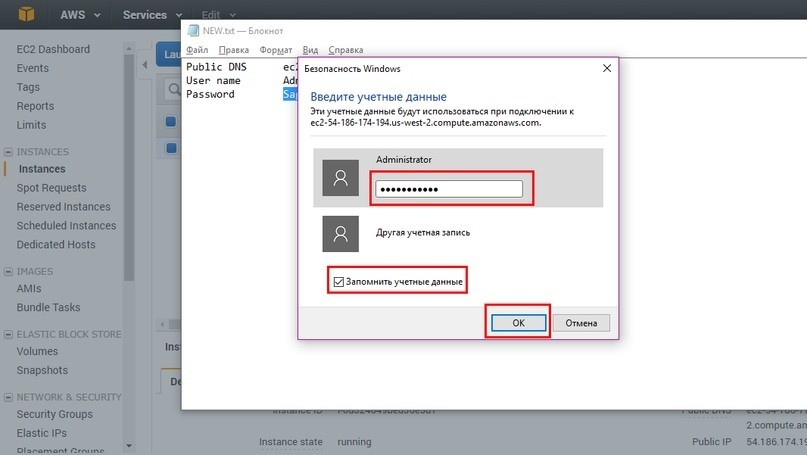Viewport: 807px width, 455px height.
Task: Click the highlighted password text in Notepad
Action: coord(290,94)
